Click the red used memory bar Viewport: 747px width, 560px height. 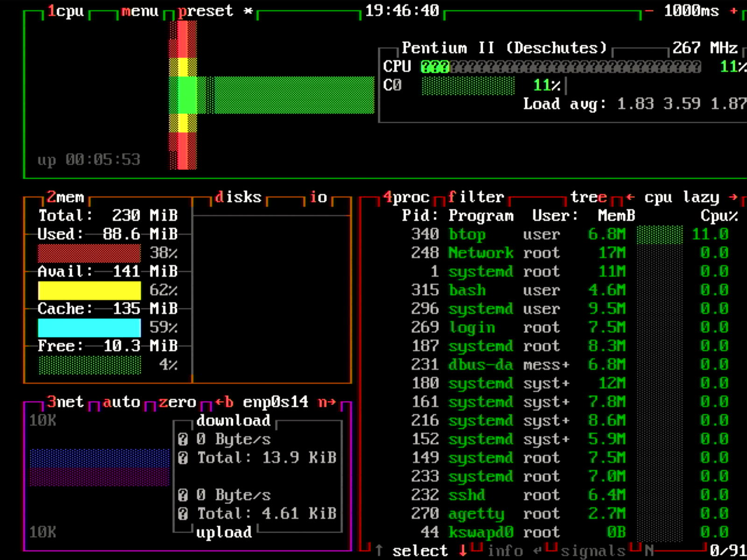pyautogui.click(x=89, y=253)
